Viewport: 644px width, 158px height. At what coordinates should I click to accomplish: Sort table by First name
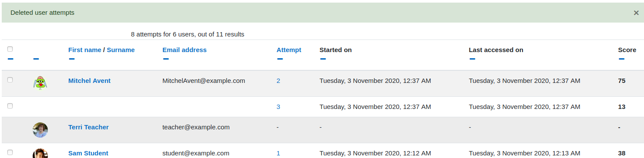(x=85, y=50)
